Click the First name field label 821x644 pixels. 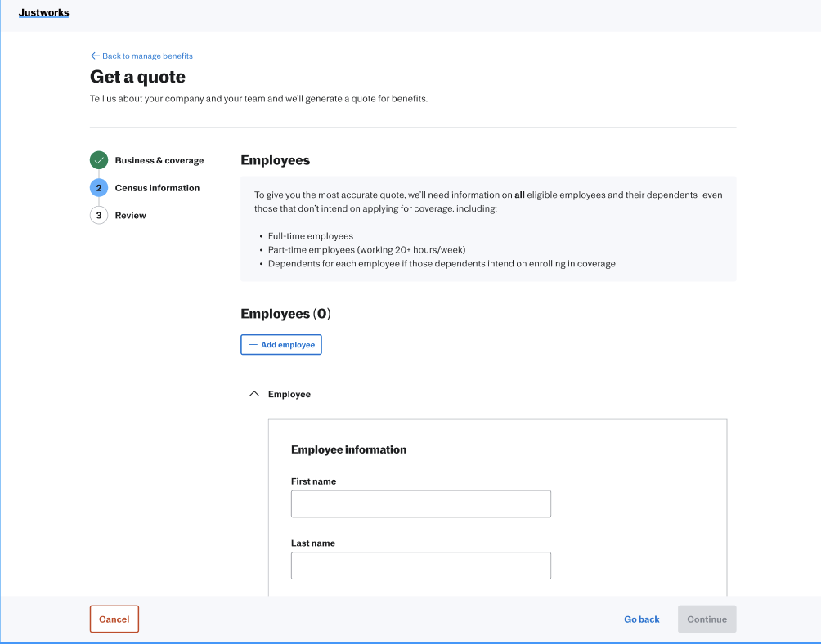pyautogui.click(x=313, y=481)
